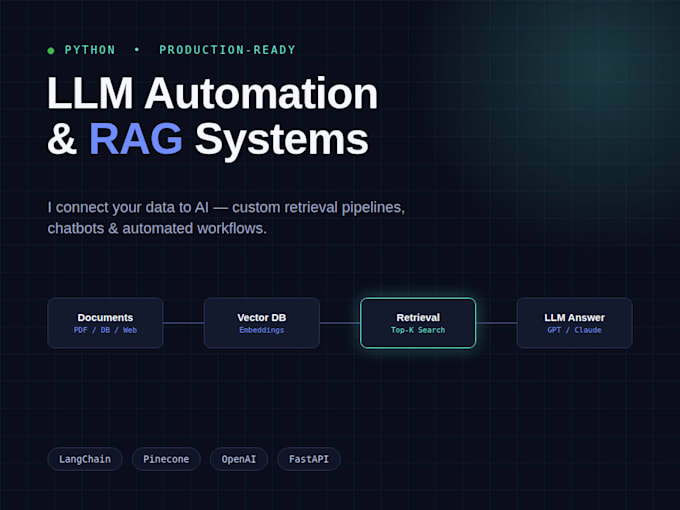Click the 'Top-K Search' subtitle

coord(418,330)
